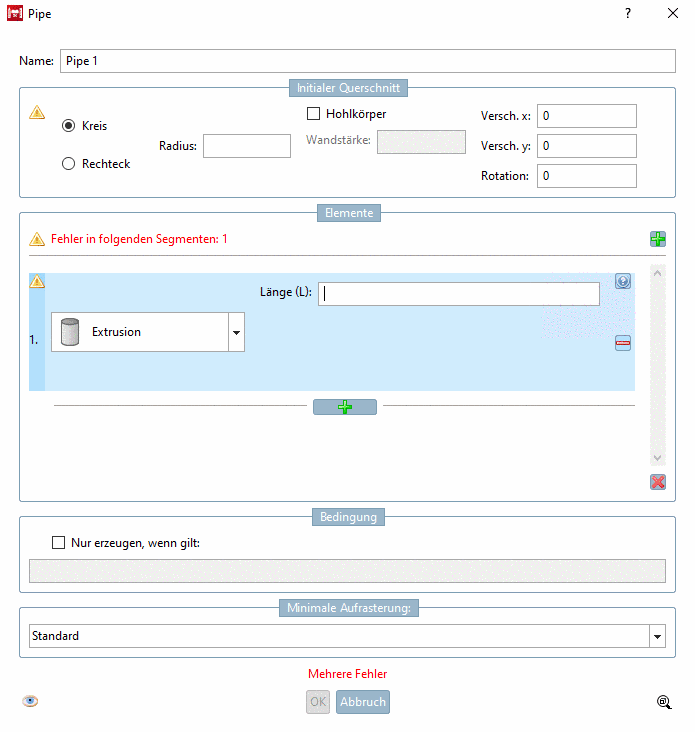The image size is (695, 732).
Task: Click the Versch. y input field
Action: 587,146
